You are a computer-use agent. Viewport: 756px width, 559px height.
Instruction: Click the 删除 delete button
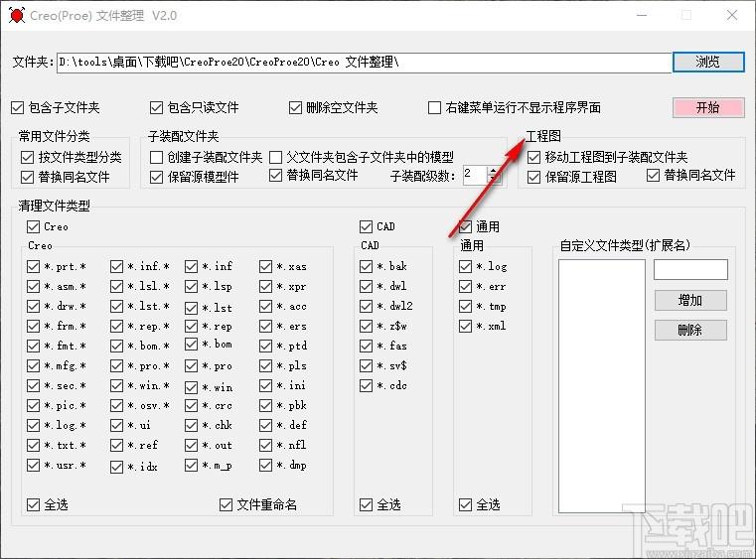(690, 330)
